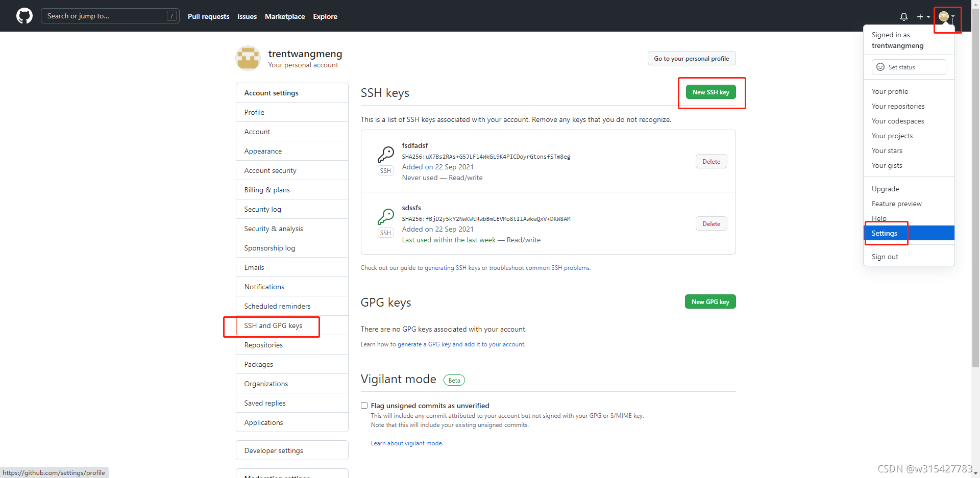Screen dimensions: 980x478
Task: Choose Your profile from dropdown menu
Action: tap(909, 91)
